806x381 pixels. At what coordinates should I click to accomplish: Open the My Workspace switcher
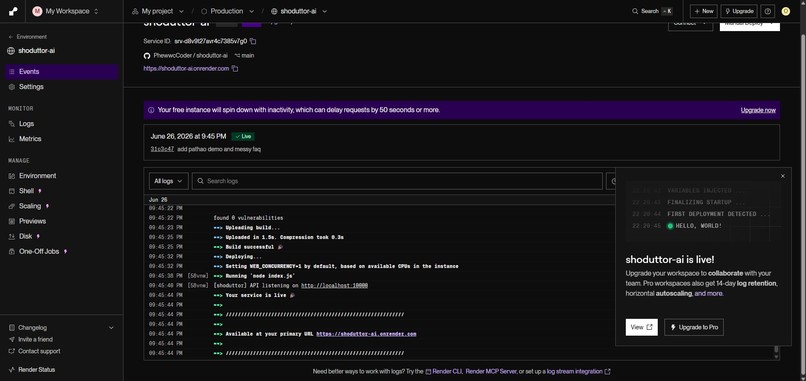tap(65, 11)
